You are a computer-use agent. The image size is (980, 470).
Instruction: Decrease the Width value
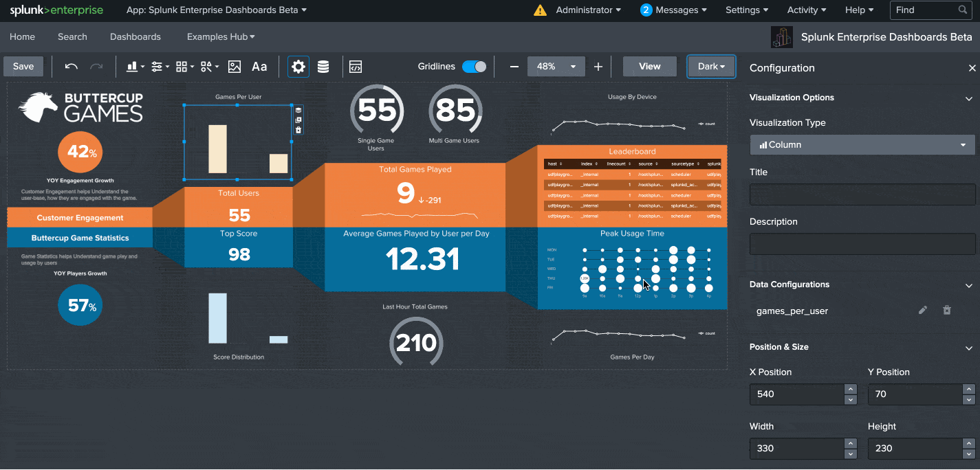851,454
